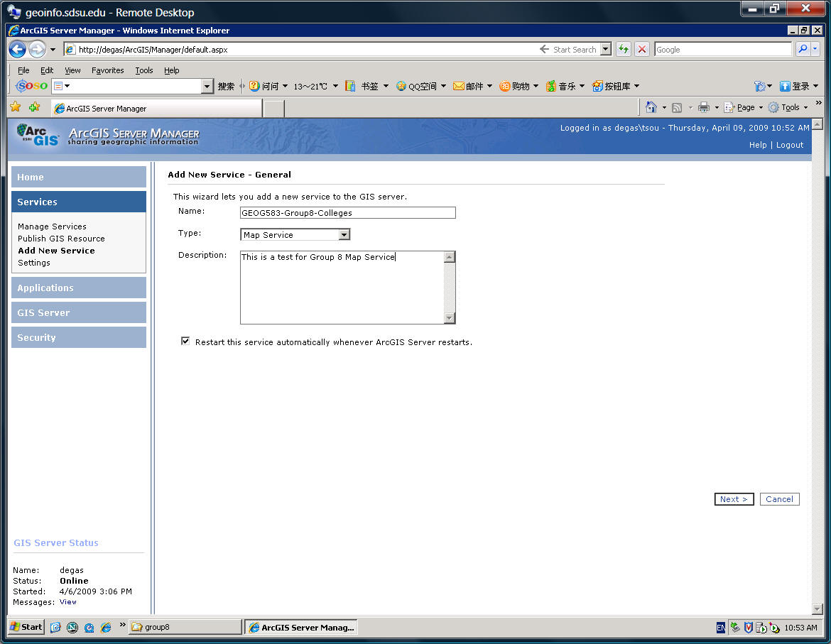Open the Settings link under Services

[34, 263]
